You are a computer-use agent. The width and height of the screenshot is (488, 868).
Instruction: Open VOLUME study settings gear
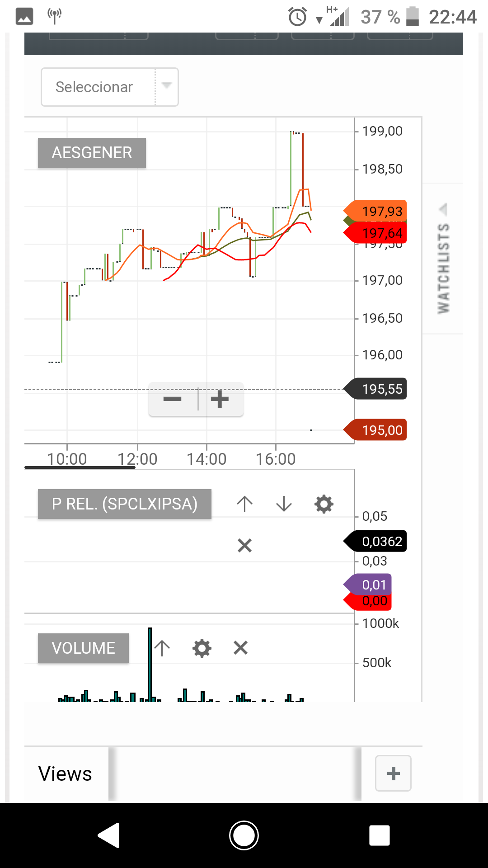pos(202,648)
